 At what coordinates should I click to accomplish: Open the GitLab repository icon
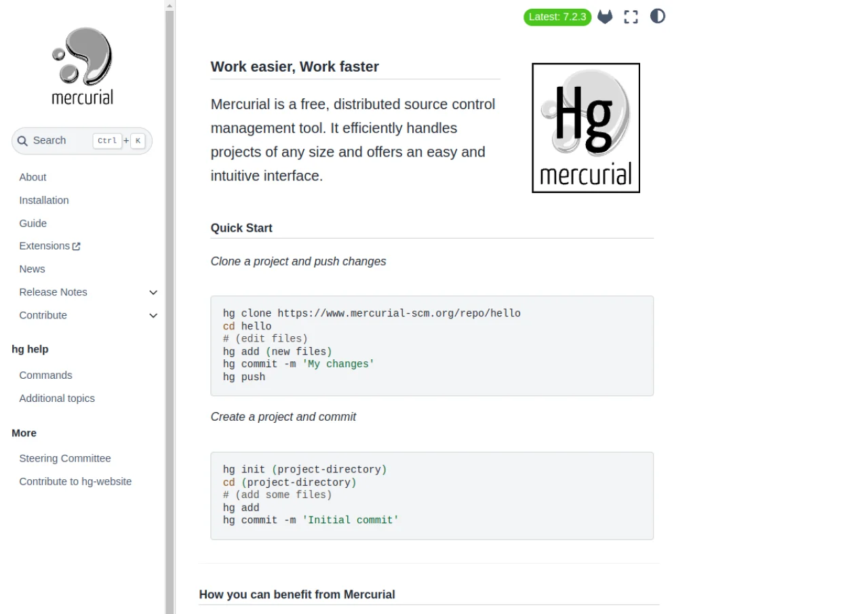605,17
